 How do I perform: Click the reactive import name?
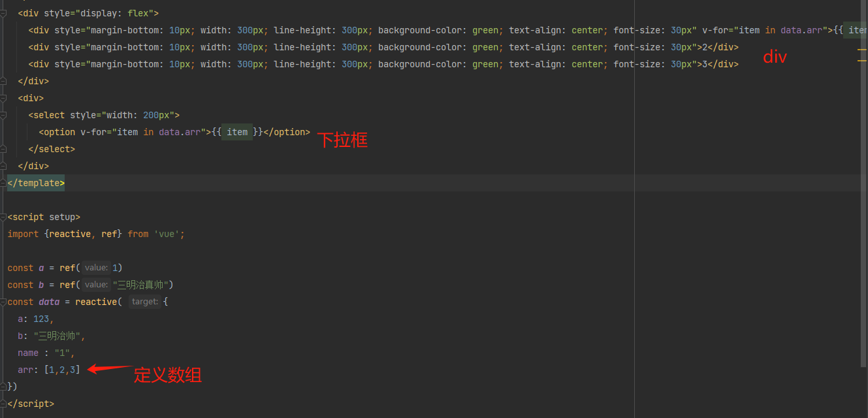point(70,234)
